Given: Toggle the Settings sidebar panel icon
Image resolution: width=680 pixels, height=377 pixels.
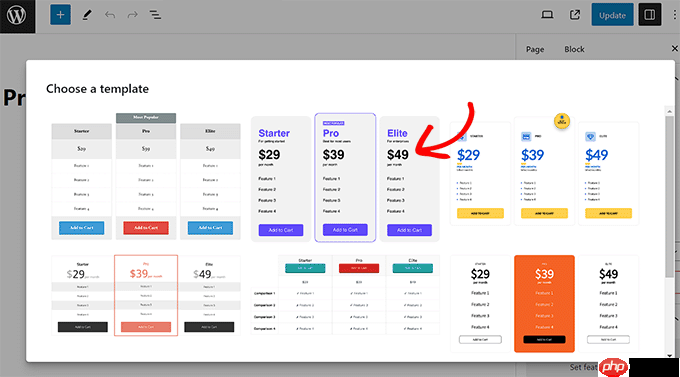Looking at the screenshot, I should pyautogui.click(x=650, y=15).
